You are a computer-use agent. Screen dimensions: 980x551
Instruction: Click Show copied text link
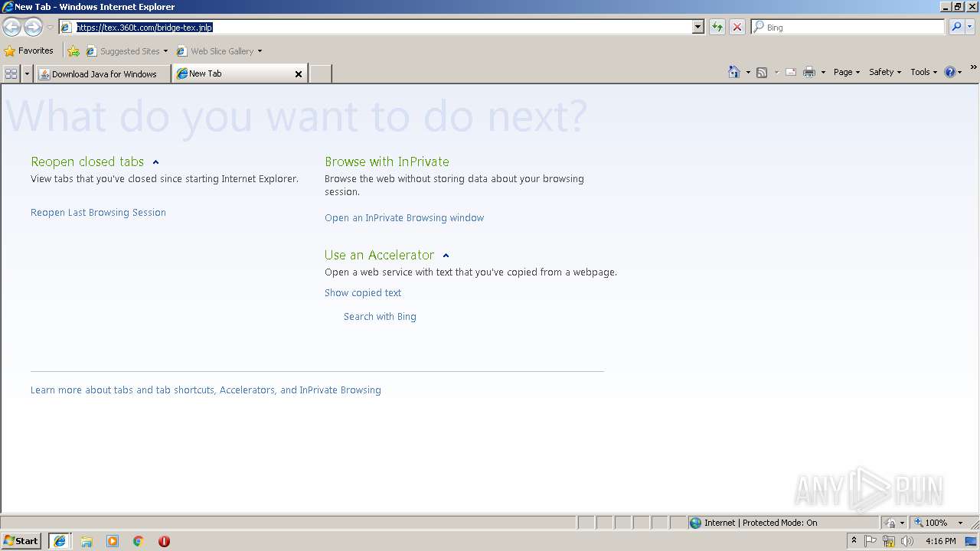pos(363,293)
